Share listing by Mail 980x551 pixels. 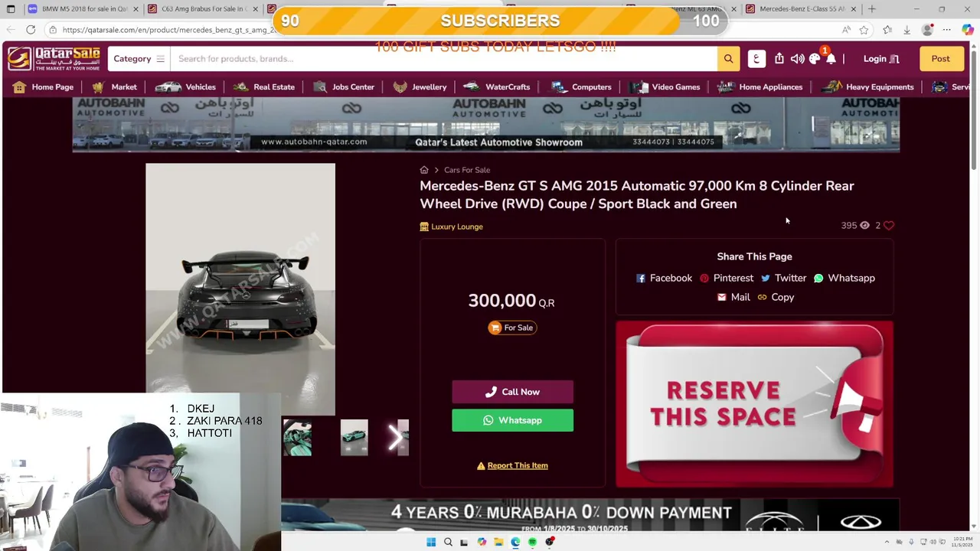click(733, 297)
